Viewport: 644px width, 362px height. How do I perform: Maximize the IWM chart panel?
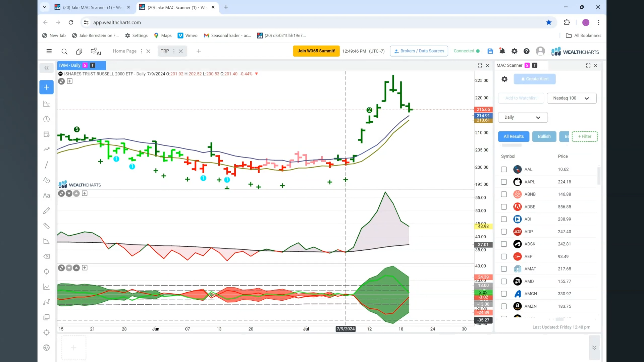[480, 66]
